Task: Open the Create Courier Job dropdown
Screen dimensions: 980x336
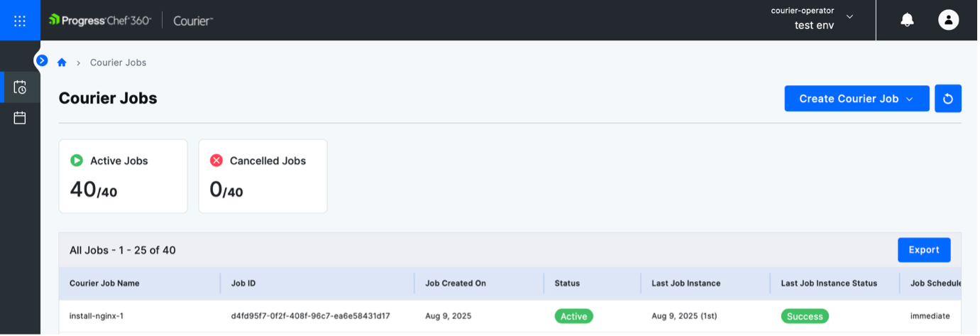Action: (x=856, y=99)
